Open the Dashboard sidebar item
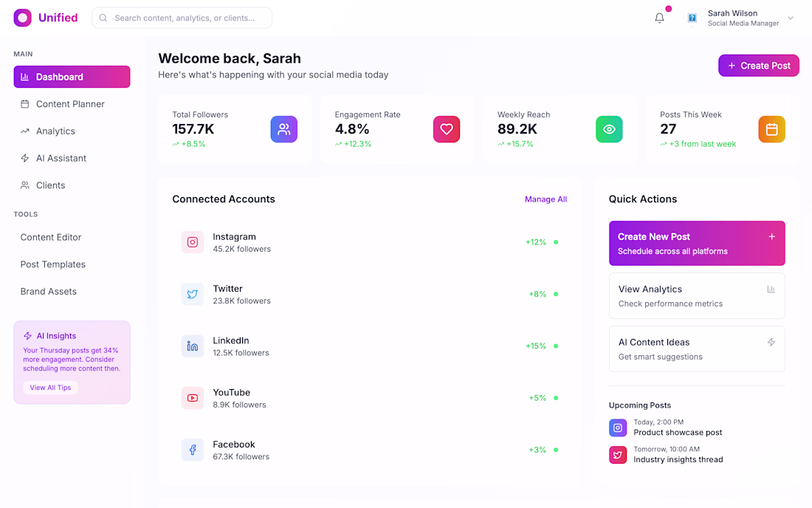The height and width of the screenshot is (508, 812). tap(72, 77)
